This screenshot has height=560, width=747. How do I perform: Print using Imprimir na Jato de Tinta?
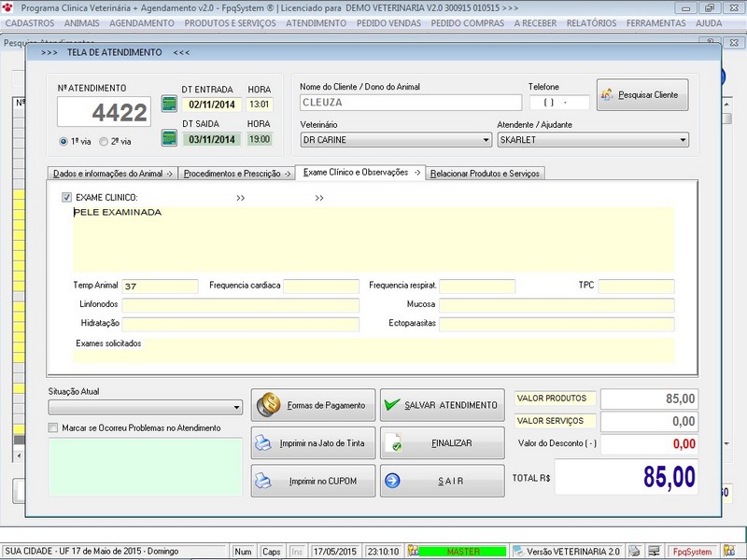(313, 442)
